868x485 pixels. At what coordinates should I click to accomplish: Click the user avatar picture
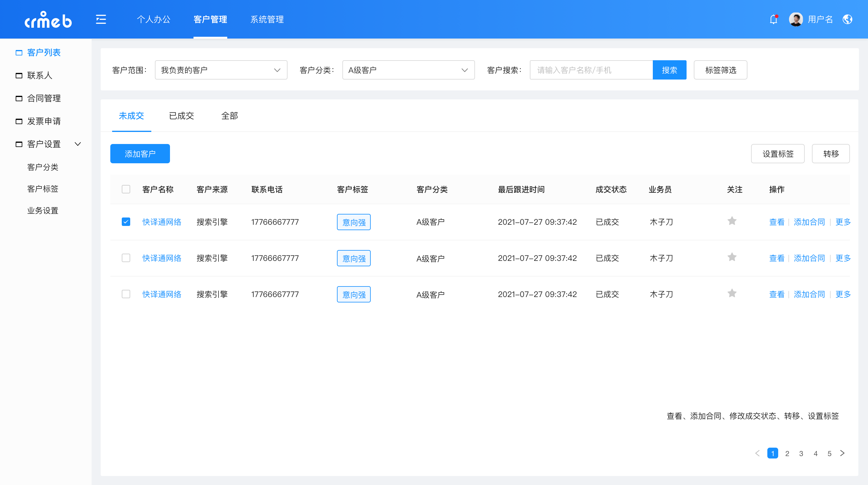click(796, 19)
